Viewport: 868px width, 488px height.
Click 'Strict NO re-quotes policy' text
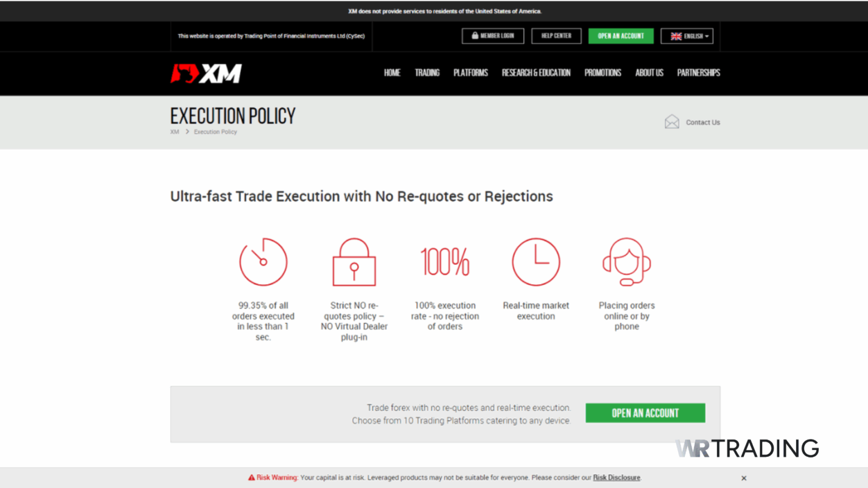pyautogui.click(x=354, y=321)
